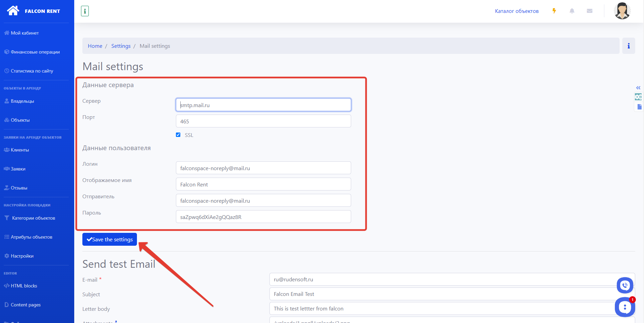Go to HTML blocks in sidebar

click(x=24, y=286)
